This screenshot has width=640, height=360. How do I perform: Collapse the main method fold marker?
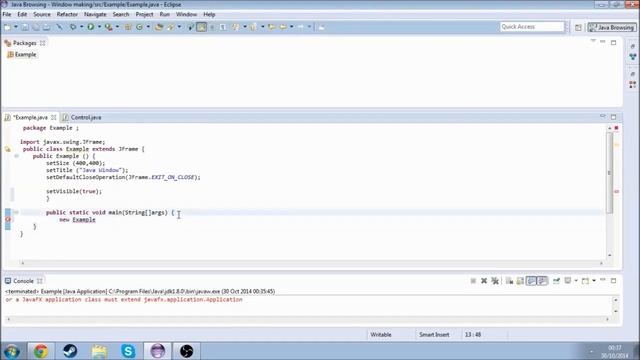16,212
